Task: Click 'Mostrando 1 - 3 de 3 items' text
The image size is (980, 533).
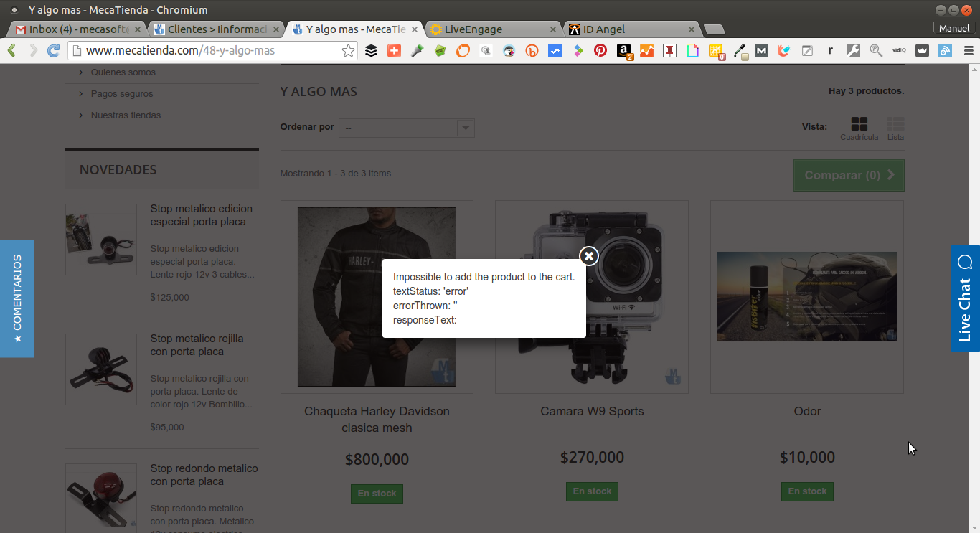Action: [336, 174]
